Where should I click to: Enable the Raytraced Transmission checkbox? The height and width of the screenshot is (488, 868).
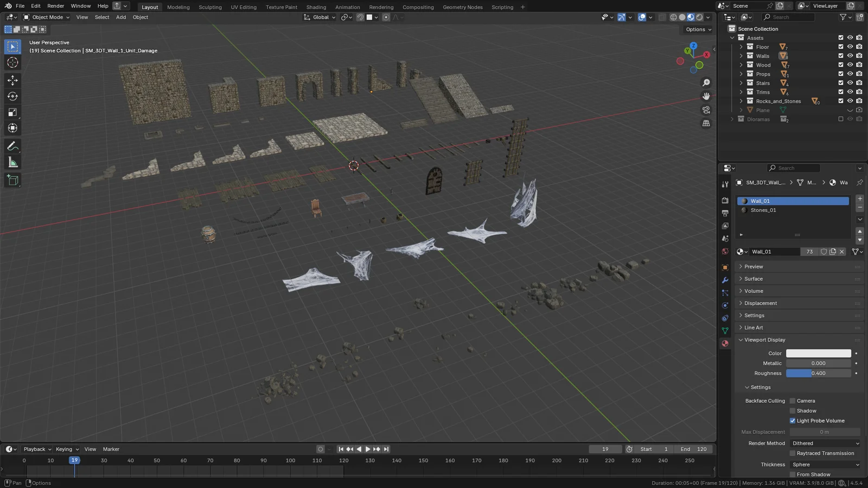tap(793, 453)
